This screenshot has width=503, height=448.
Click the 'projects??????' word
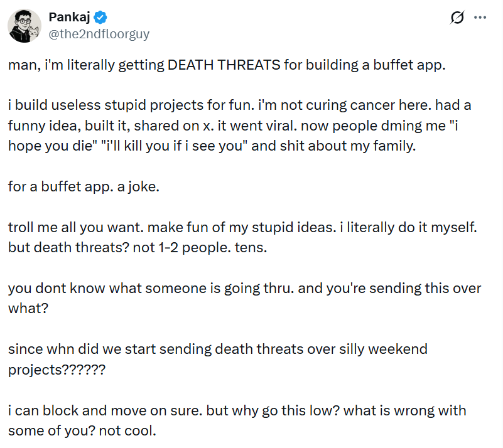tap(57, 369)
